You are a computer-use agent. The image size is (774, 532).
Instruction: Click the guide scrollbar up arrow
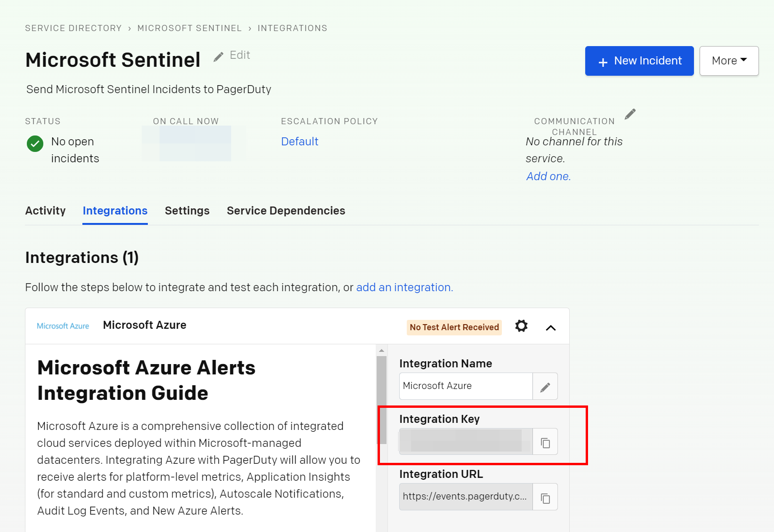pos(382,350)
